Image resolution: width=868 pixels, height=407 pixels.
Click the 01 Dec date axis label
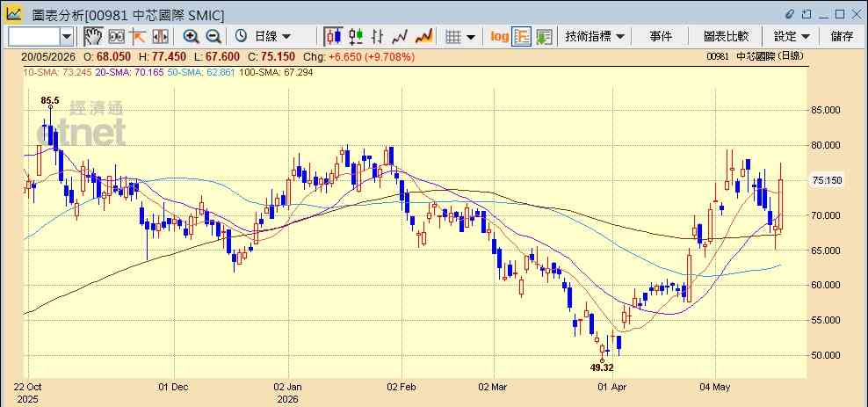click(173, 387)
